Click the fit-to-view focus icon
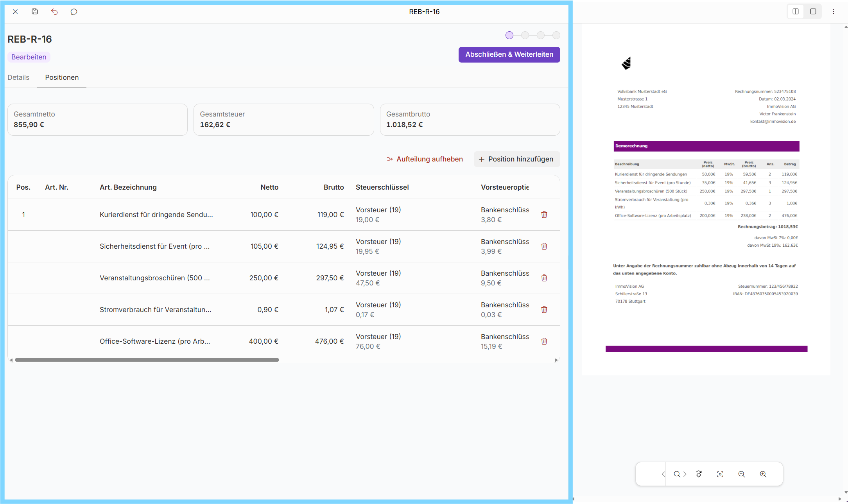The image size is (848, 504). click(720, 474)
